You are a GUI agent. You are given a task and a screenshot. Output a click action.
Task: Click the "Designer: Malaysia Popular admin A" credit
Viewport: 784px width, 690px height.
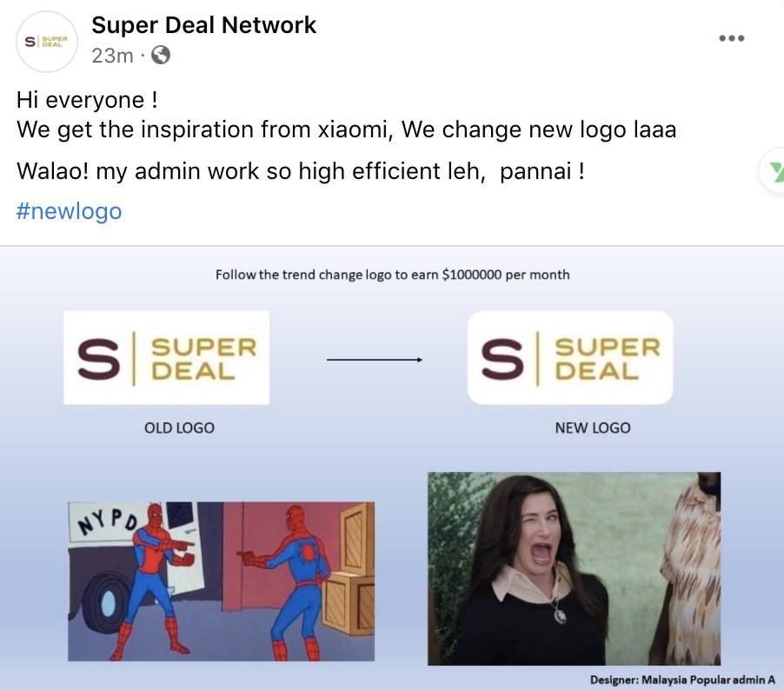[x=682, y=680]
